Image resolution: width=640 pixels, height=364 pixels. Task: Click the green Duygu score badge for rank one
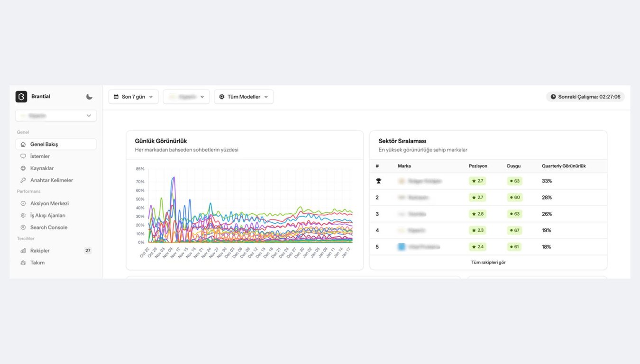[x=515, y=181]
